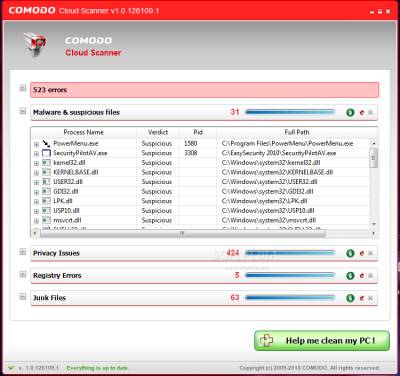Click the scroll up arrow of process list
400x376 pixels.
pos(374,143)
